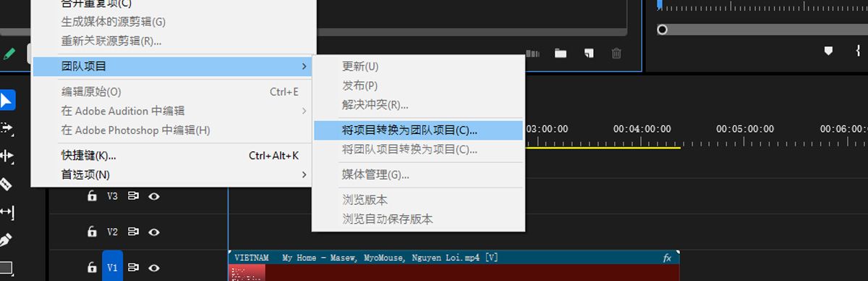Select the Selection tool arrow
The height and width of the screenshot is (281, 868).
tap(7, 100)
